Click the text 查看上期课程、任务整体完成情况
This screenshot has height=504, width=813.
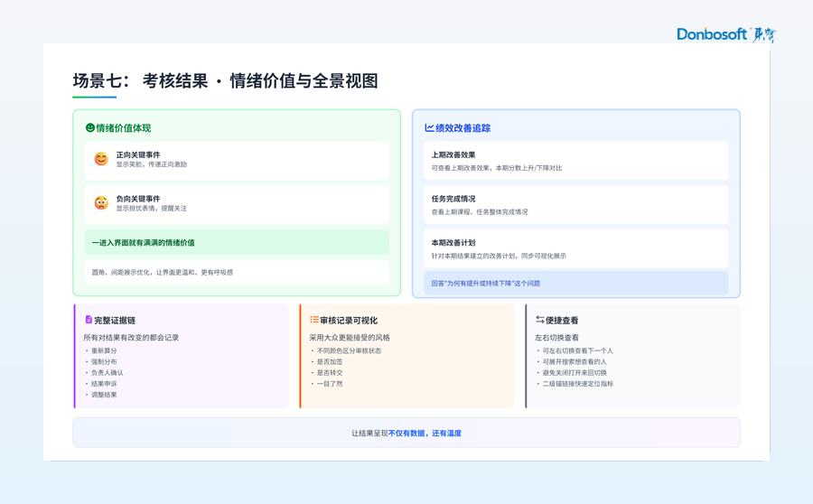click(480, 212)
